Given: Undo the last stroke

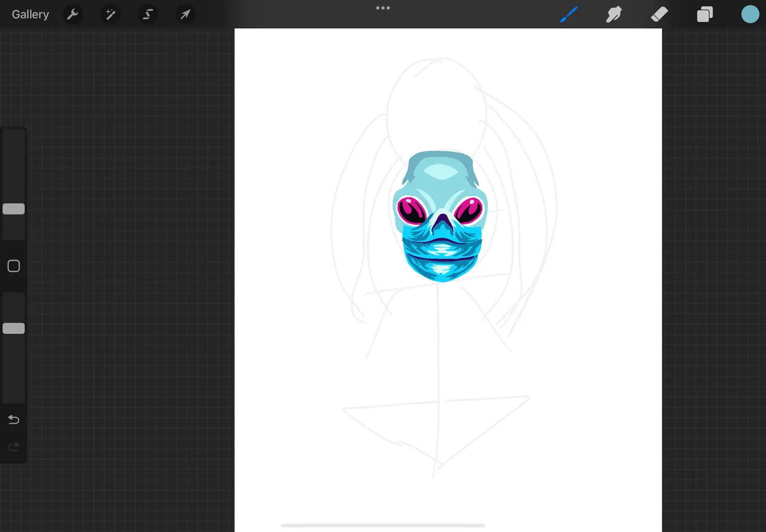Looking at the screenshot, I should 14,419.
